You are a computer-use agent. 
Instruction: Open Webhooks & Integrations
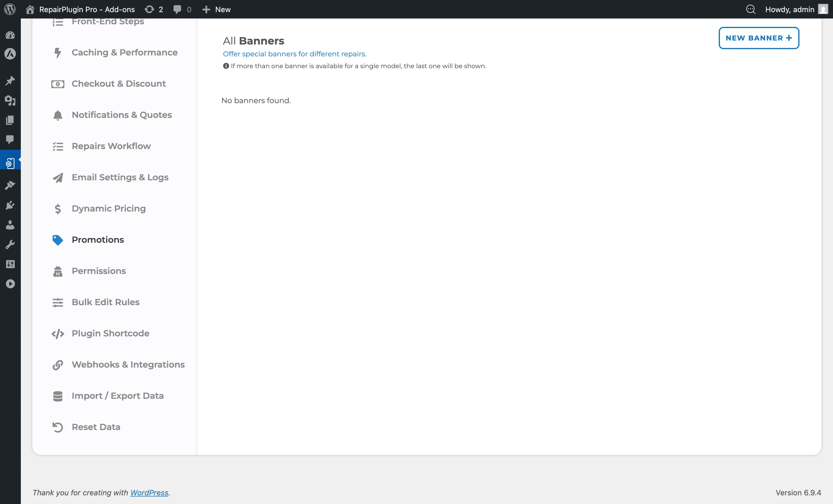128,364
